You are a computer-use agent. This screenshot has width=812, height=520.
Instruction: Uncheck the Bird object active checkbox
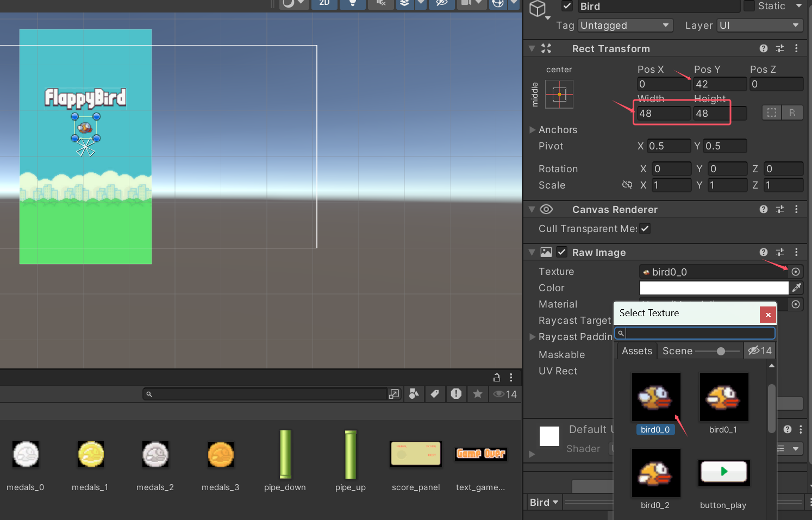click(567, 6)
